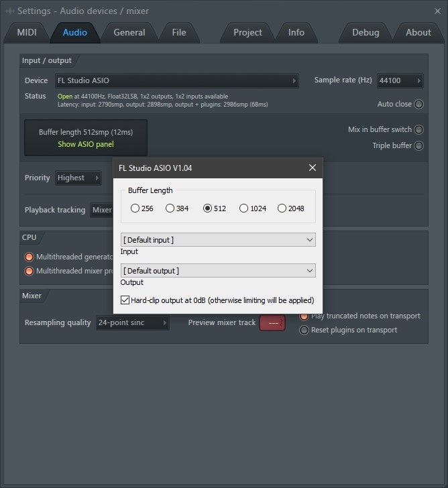The height and width of the screenshot is (488, 448).
Task: Open the Device dropdown showing FL Studio ASIO
Action: coord(177,80)
